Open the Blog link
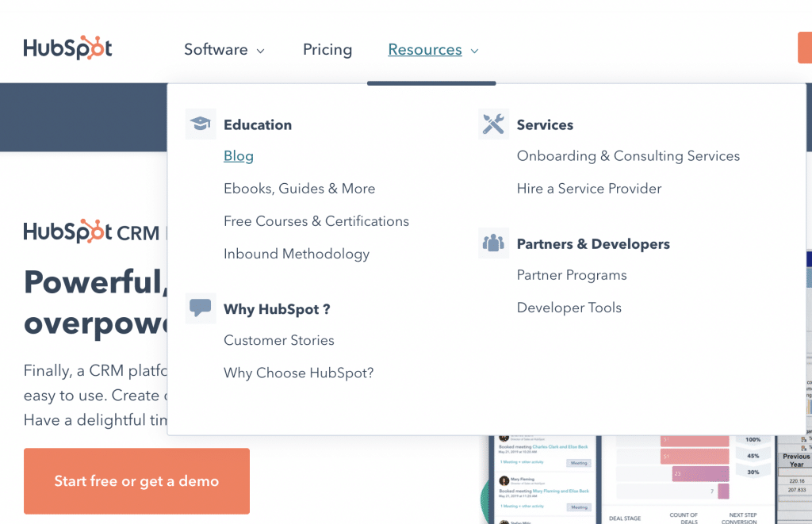 point(239,156)
